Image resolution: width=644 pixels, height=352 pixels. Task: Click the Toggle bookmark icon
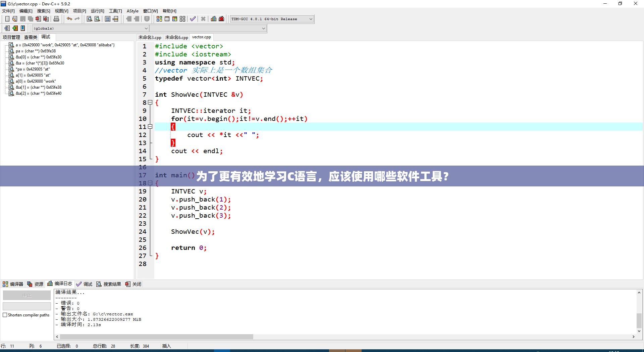23,29
